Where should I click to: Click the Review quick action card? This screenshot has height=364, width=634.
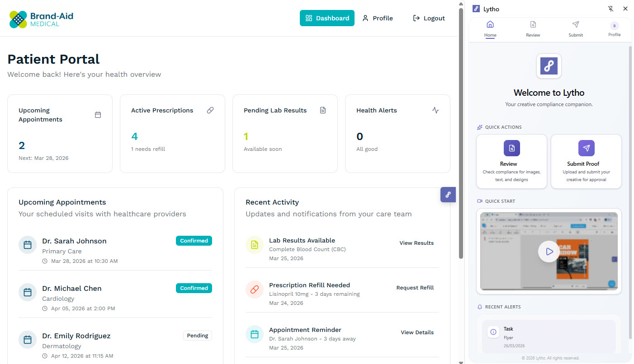point(511,161)
